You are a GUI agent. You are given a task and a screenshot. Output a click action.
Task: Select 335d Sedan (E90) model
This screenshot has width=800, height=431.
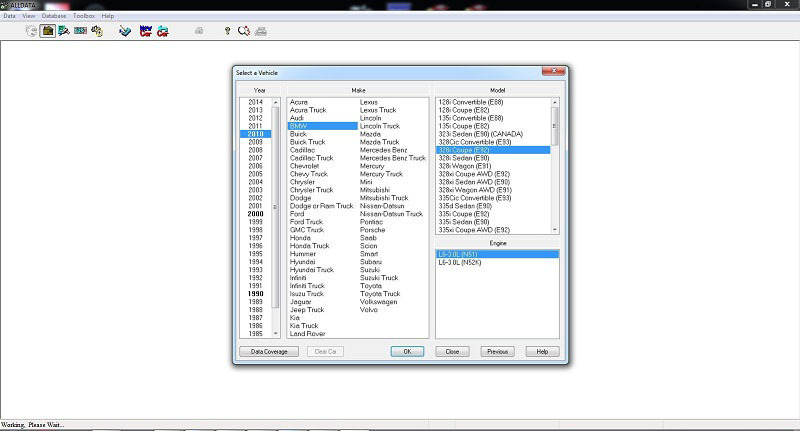tap(464, 206)
